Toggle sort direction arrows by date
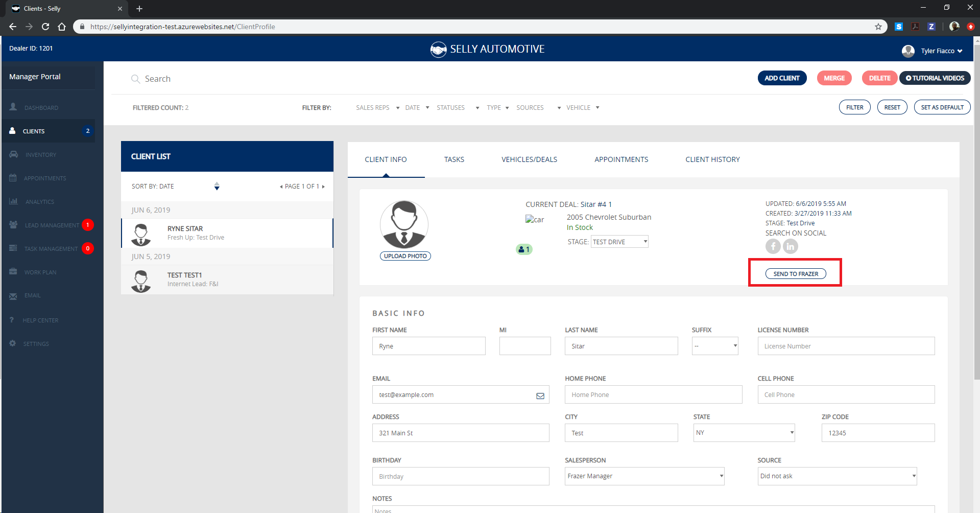980x513 pixels. [x=217, y=186]
